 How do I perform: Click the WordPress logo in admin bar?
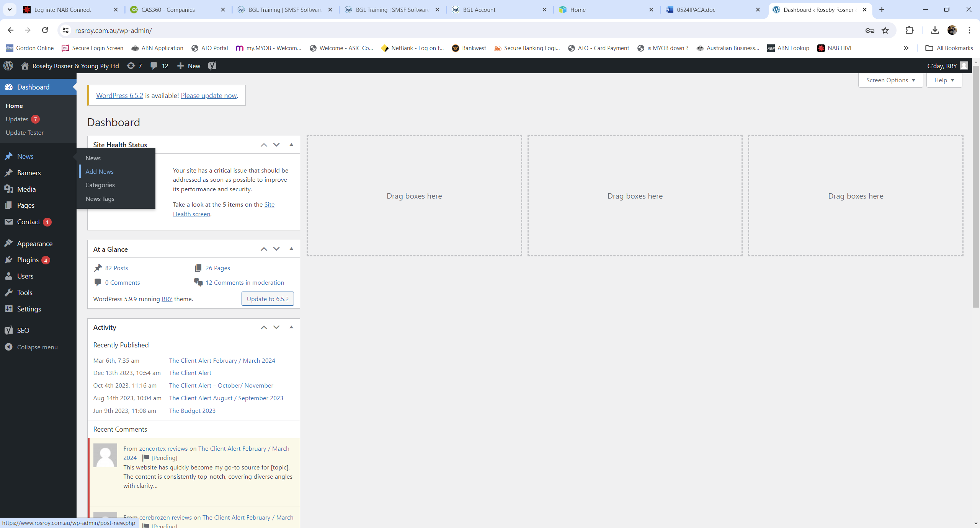[8, 66]
